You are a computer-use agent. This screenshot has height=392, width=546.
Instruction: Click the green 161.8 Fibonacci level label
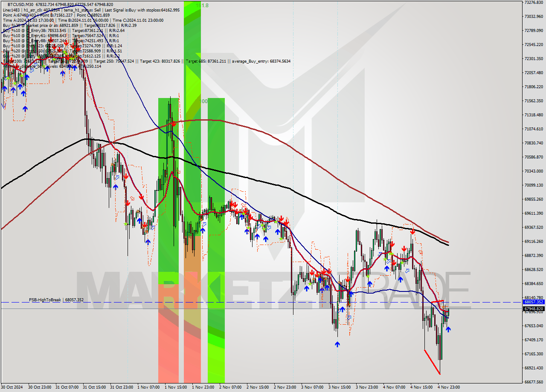coord(202,6)
